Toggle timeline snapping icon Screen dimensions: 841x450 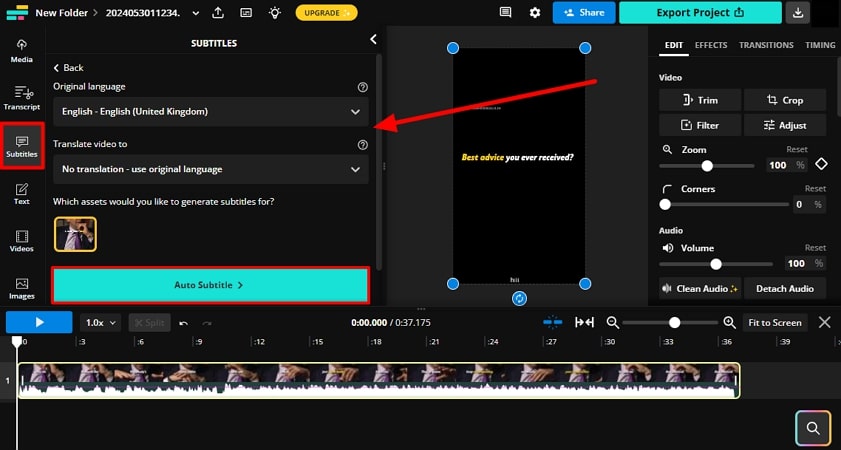pyautogui.click(x=552, y=322)
